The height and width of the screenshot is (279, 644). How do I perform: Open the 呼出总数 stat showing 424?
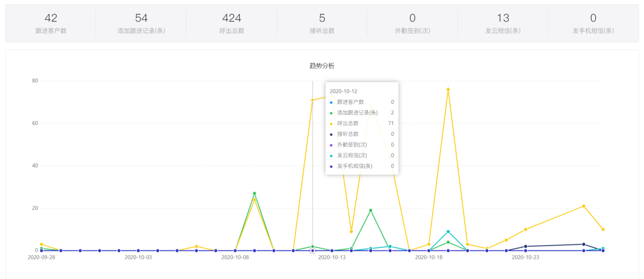coord(232,23)
